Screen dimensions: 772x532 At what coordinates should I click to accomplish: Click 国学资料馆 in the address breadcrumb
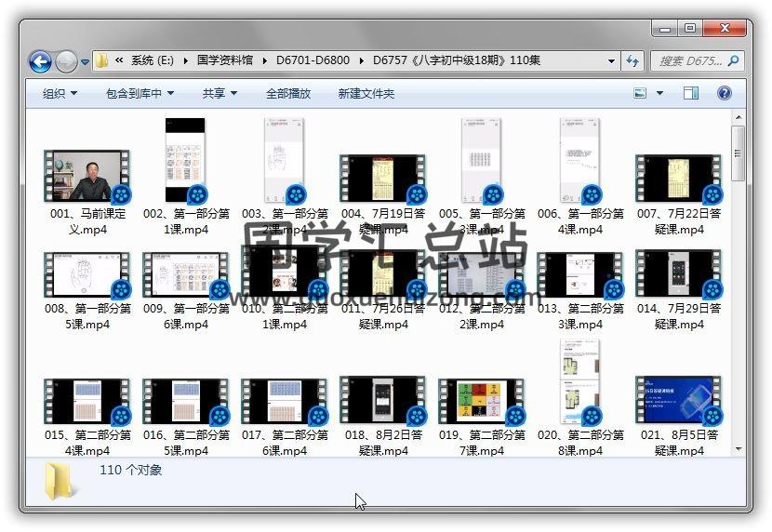coord(224,61)
